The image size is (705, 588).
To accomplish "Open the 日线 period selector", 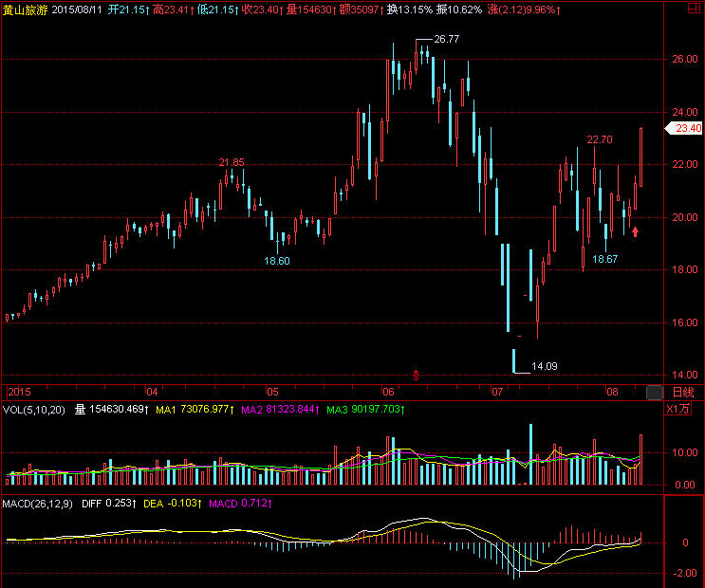I will tap(682, 392).
